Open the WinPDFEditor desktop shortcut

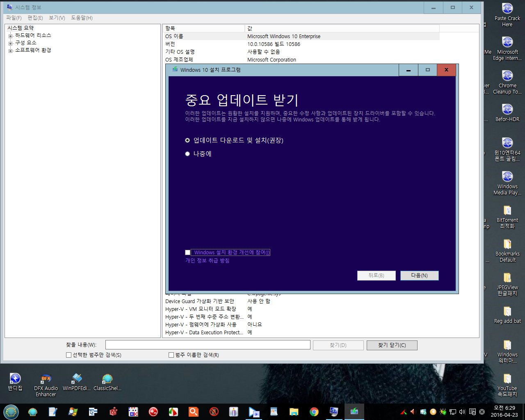point(77,382)
